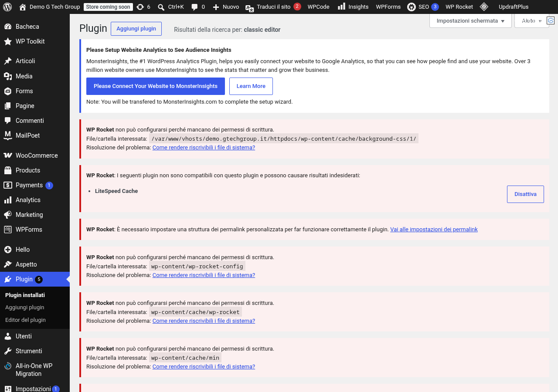Click the wp-content/wp-rocket-config path text
The width and height of the screenshot is (558, 392).
197,266
